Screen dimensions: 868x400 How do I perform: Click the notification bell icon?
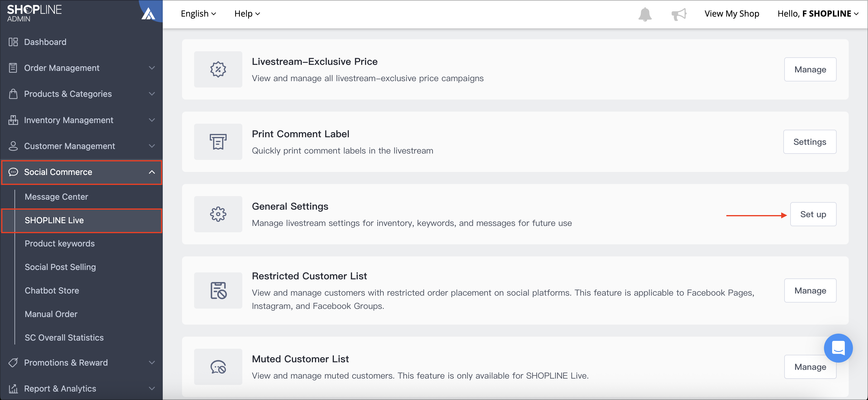point(645,14)
